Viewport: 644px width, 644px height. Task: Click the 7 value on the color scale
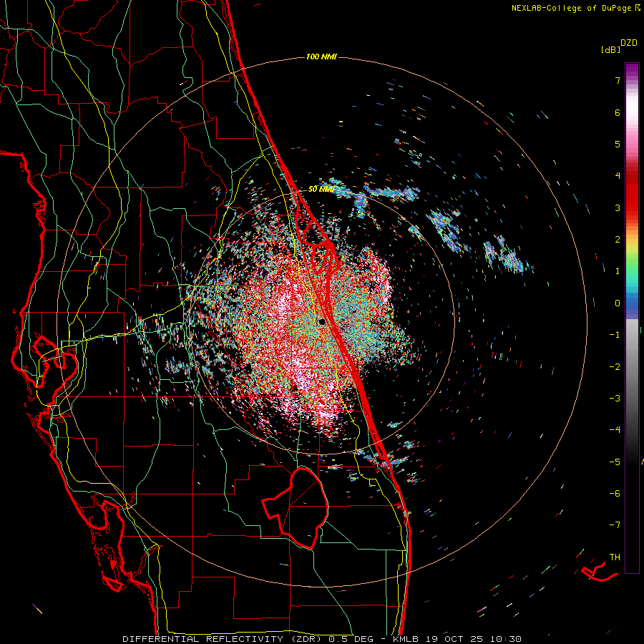click(x=618, y=80)
